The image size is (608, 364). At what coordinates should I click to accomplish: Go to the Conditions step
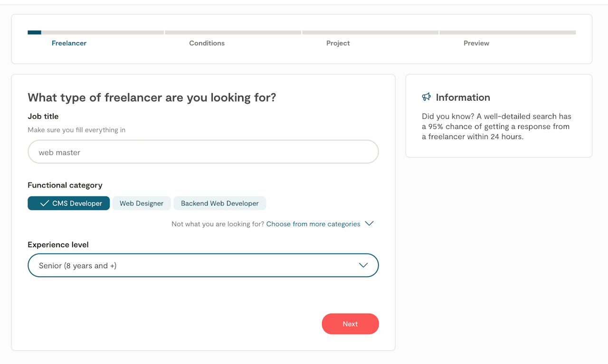point(207,43)
